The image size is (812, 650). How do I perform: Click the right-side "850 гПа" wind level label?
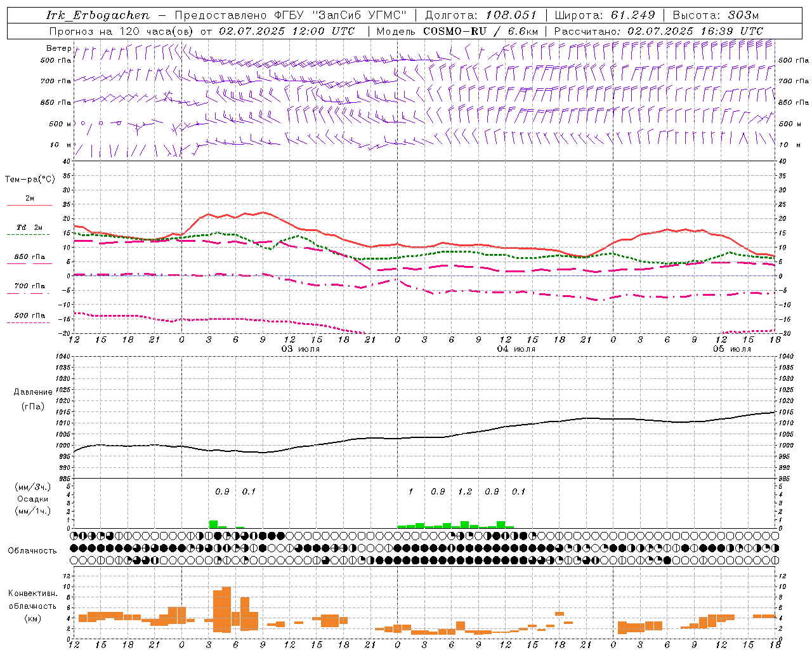pos(794,102)
